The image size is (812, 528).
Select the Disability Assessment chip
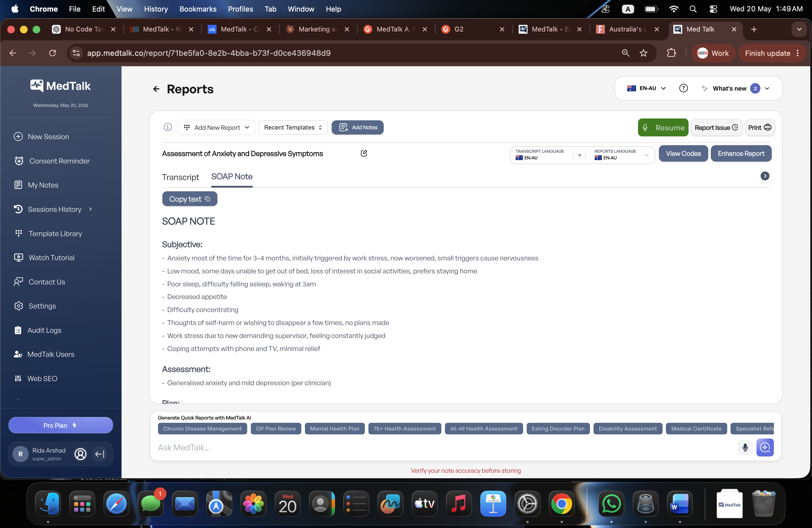coord(628,428)
